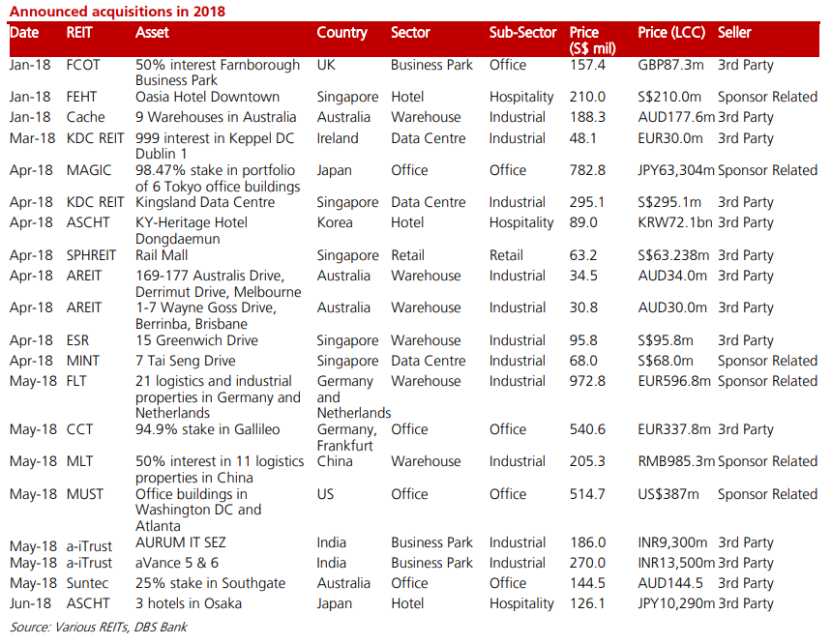Click the 'MAGIC' REIT cell
831x644 pixels.
point(89,170)
